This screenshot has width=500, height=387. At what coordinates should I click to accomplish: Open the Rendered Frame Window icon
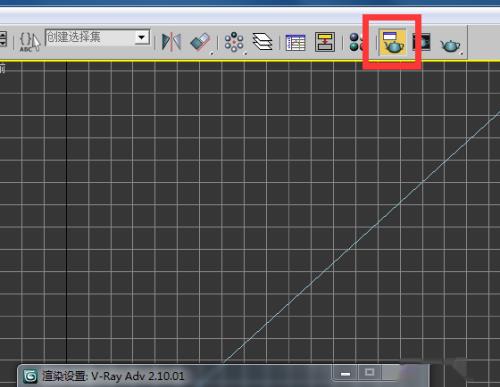point(421,42)
